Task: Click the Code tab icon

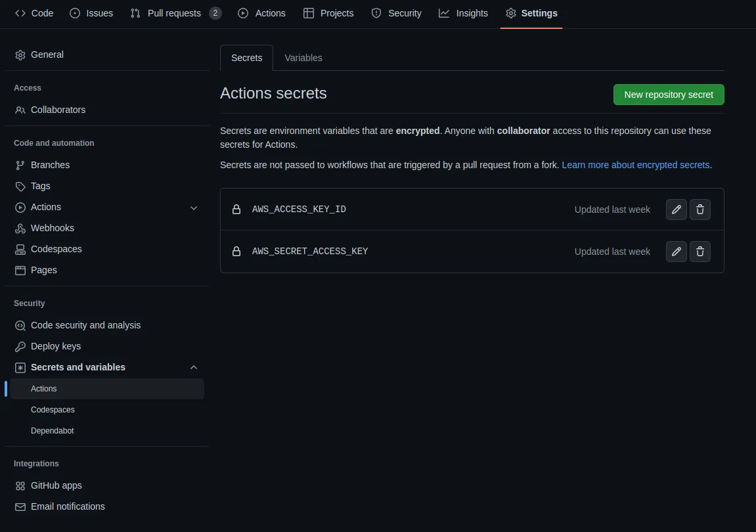Action: click(19, 13)
